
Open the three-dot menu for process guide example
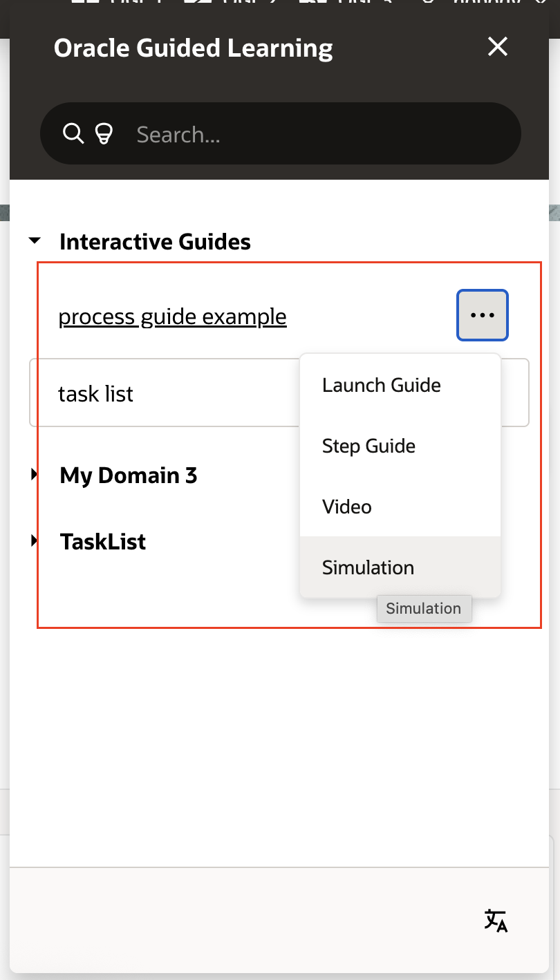pyautogui.click(x=483, y=315)
